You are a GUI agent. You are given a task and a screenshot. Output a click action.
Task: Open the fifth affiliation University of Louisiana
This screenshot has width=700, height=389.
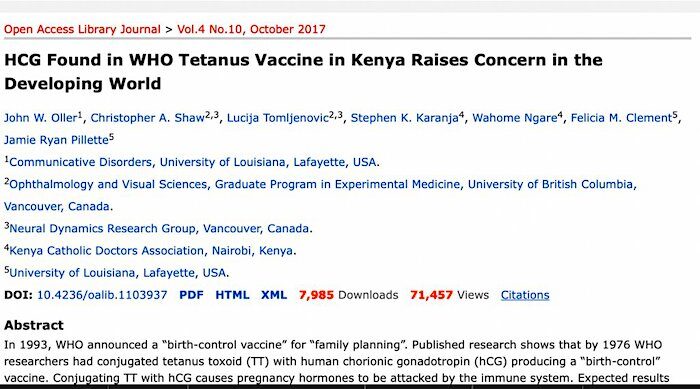point(119,273)
